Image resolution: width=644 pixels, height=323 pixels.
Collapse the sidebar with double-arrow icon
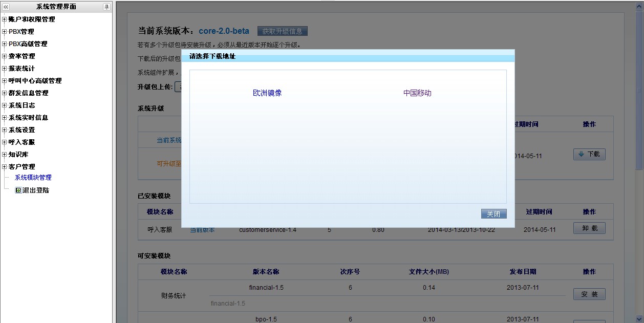(6, 7)
